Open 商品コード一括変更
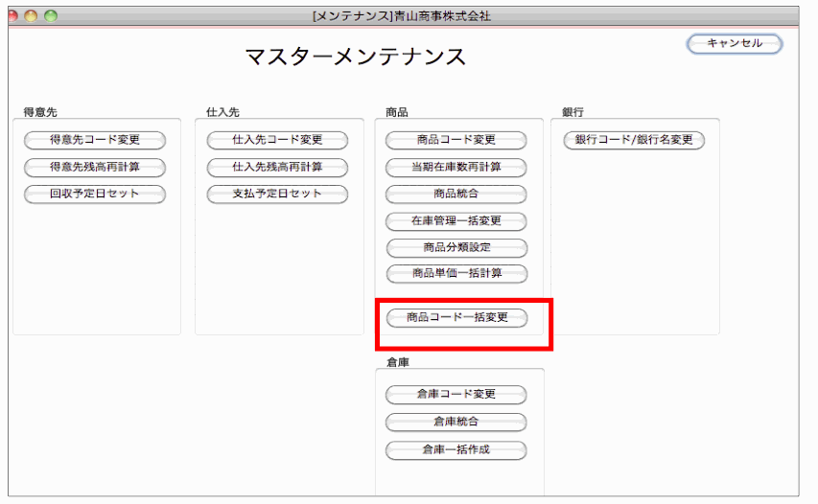 pyautogui.click(x=457, y=317)
